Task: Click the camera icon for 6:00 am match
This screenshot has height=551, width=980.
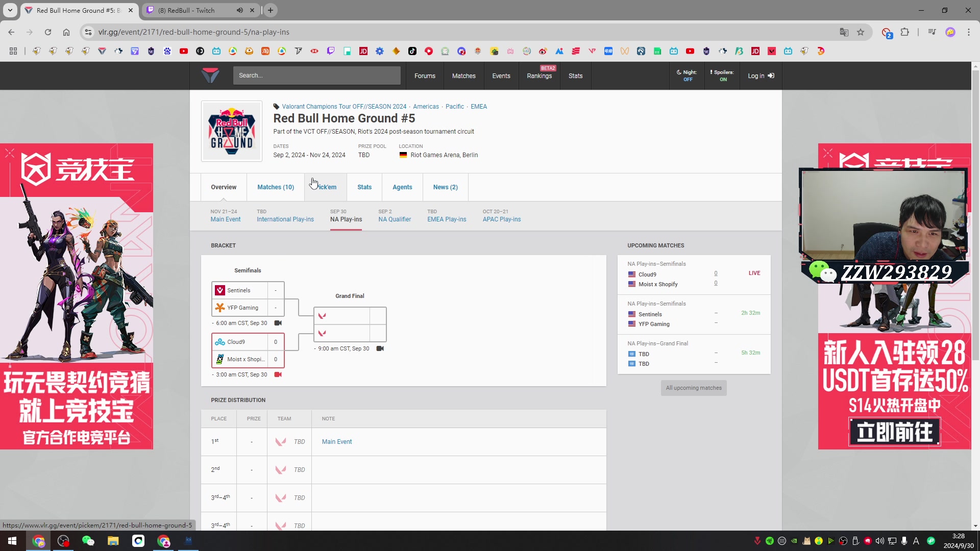Action: [x=278, y=323]
